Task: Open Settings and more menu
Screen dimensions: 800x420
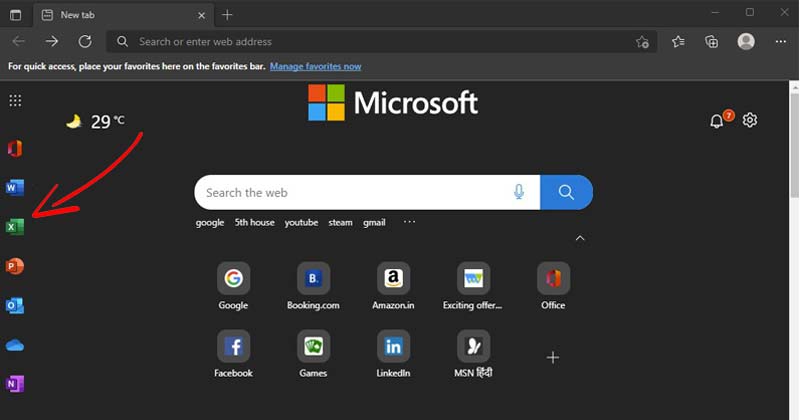Action: (x=781, y=42)
